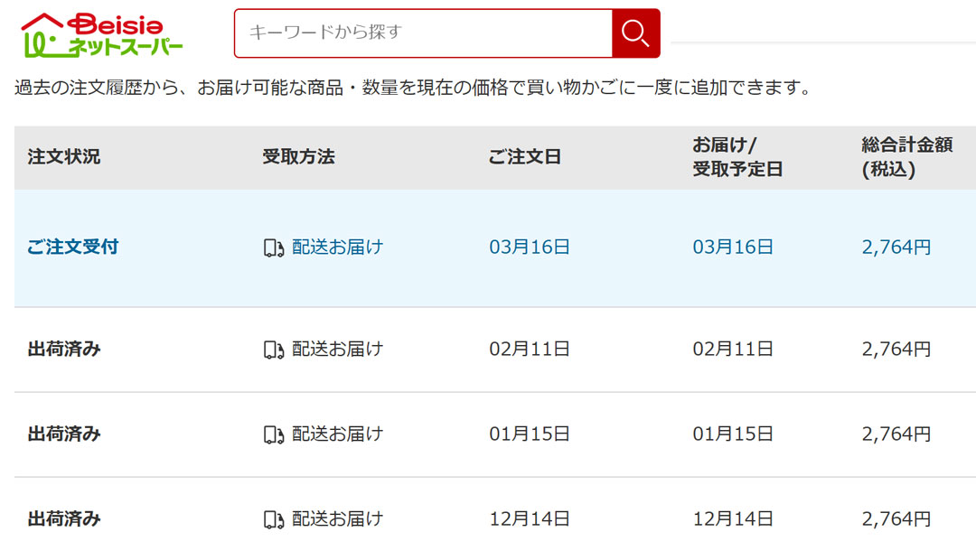
Task: Click the Beisia Net Super logo
Action: pos(102,35)
